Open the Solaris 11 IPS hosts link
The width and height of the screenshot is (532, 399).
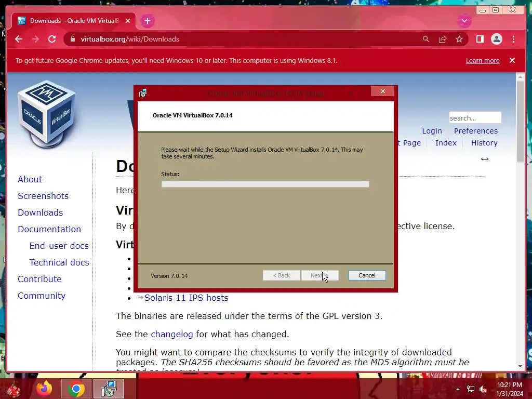tap(187, 298)
